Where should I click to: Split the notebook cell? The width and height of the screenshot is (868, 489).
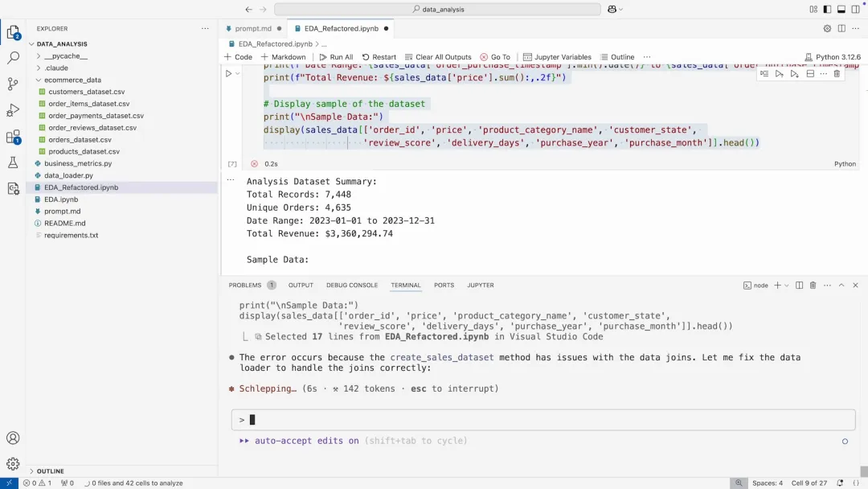[810, 74]
